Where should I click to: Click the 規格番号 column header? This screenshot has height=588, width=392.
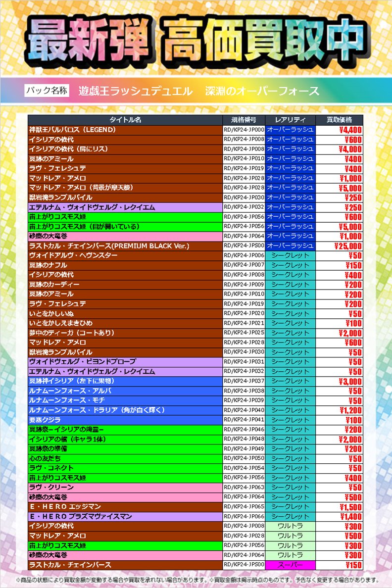pyautogui.click(x=244, y=120)
